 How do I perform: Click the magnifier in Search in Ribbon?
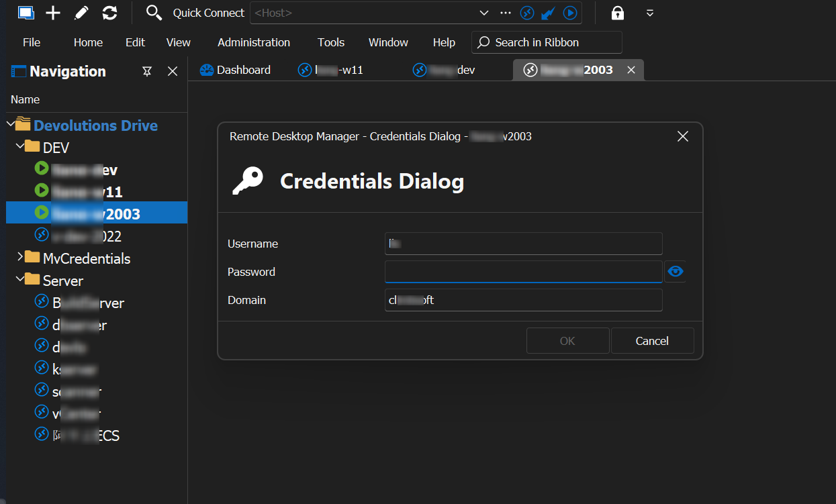point(484,42)
